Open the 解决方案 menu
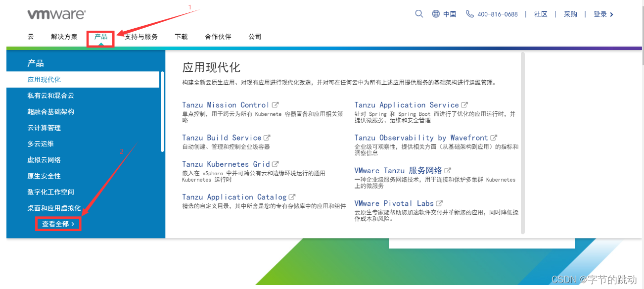 tap(64, 37)
